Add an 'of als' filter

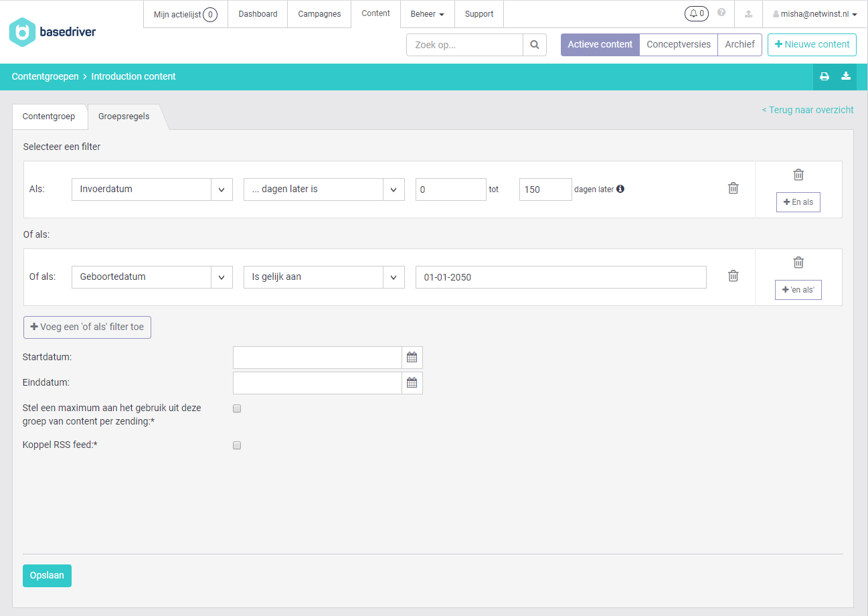pyautogui.click(x=88, y=327)
